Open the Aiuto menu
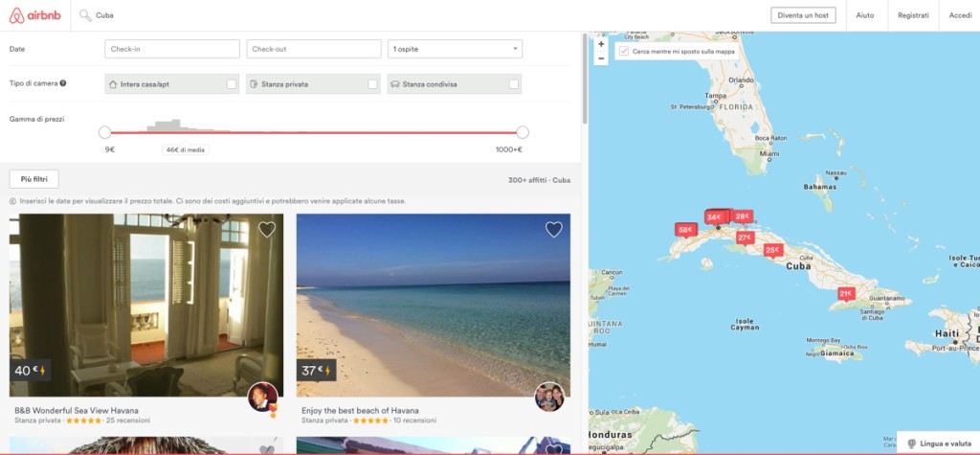980x455 pixels. [865, 15]
